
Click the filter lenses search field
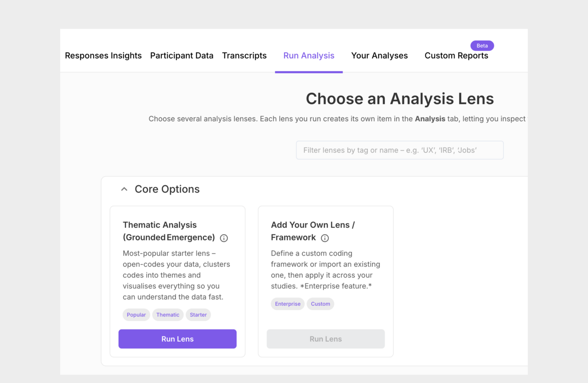click(x=400, y=150)
